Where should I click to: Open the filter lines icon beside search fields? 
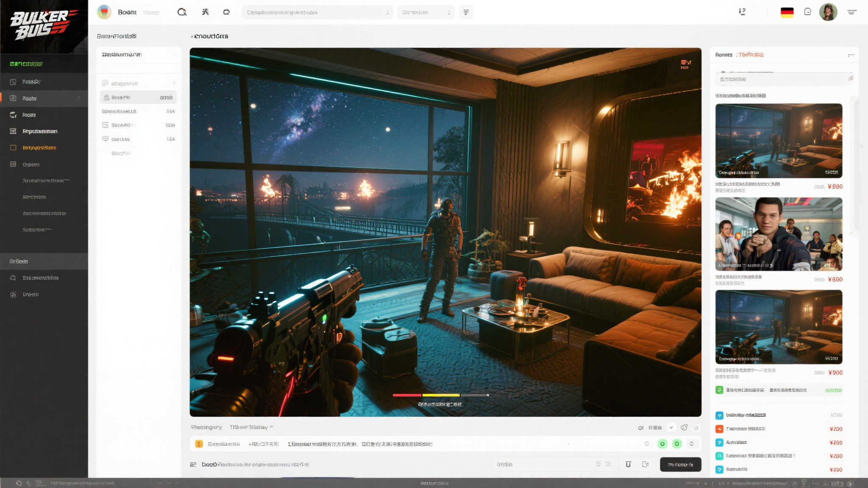point(466,12)
